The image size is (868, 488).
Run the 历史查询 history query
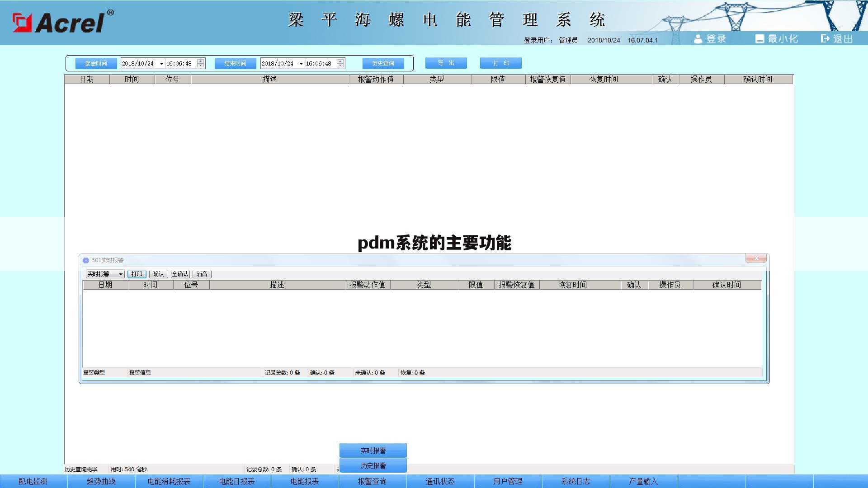pyautogui.click(x=383, y=63)
